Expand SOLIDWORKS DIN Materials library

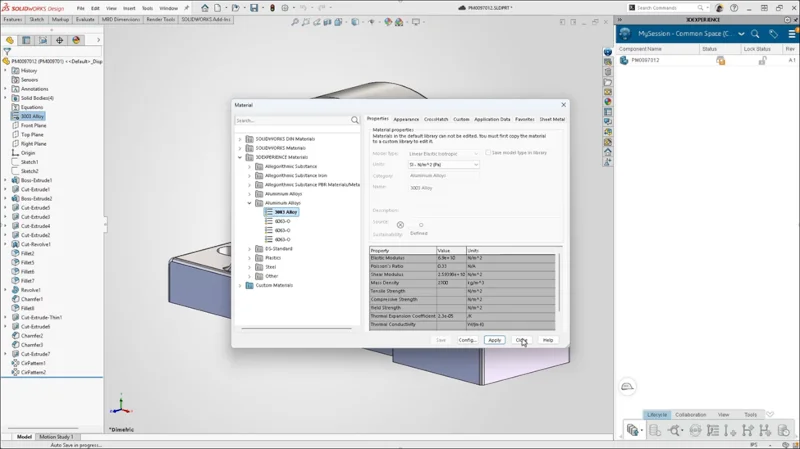(240, 139)
